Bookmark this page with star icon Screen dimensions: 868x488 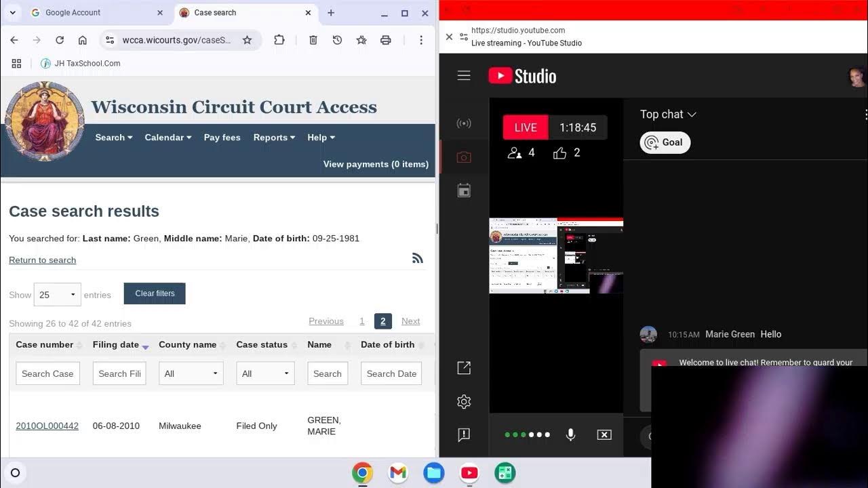pos(247,40)
